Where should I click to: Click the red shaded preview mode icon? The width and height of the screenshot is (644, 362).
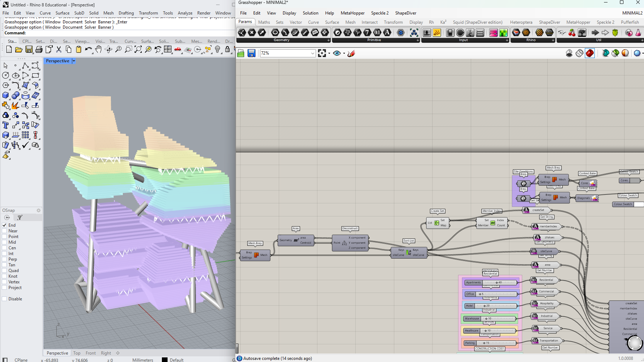coord(590,53)
